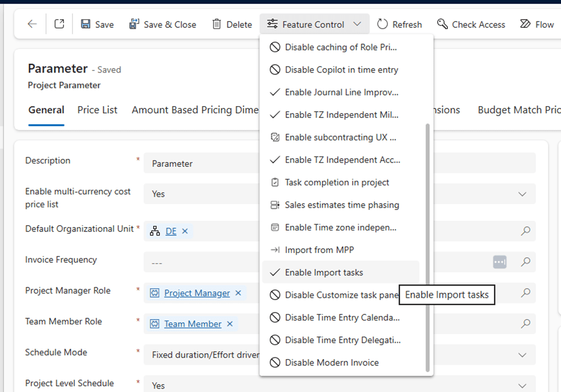Image resolution: width=561 pixels, height=392 pixels.
Task: Click the Check Access icon
Action: (442, 24)
